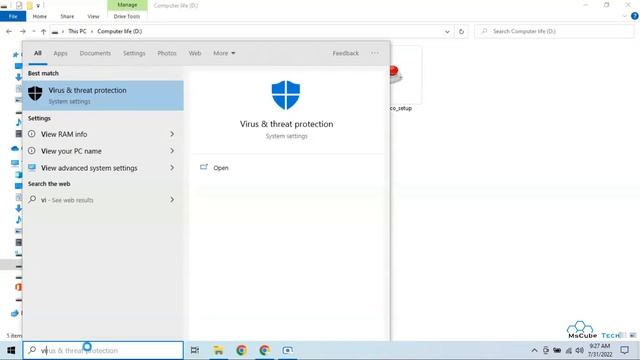Image resolution: width=640 pixels, height=360 pixels.
Task: Click This PC in the address path
Action: (x=77, y=31)
